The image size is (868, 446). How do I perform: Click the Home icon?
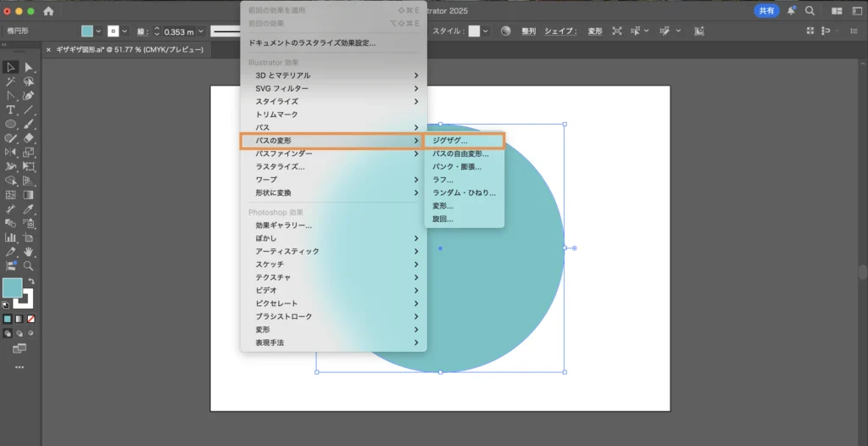48,11
